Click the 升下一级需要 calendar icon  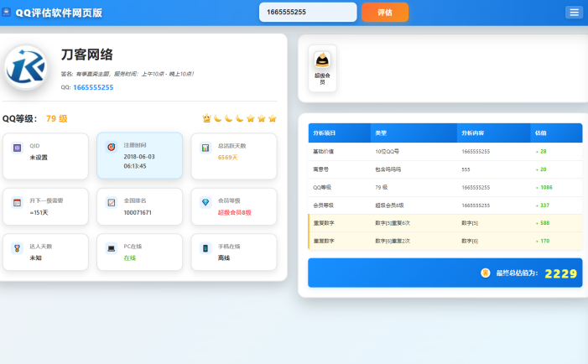coord(17,202)
